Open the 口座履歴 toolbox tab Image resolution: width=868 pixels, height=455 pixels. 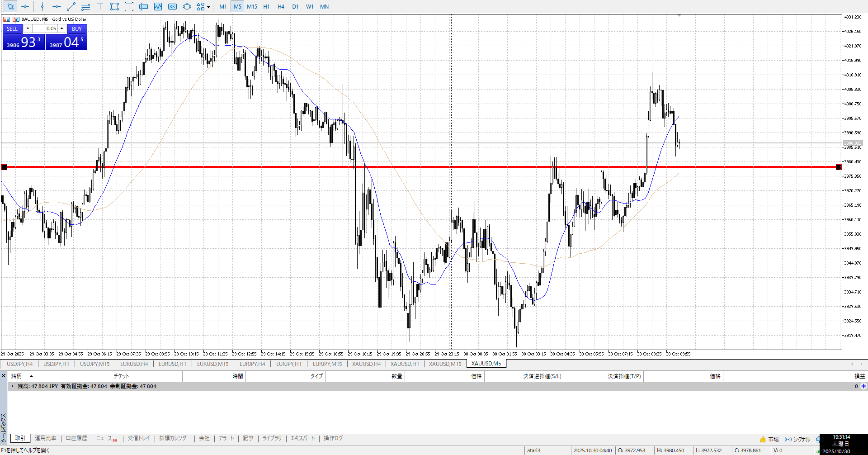coord(76,438)
